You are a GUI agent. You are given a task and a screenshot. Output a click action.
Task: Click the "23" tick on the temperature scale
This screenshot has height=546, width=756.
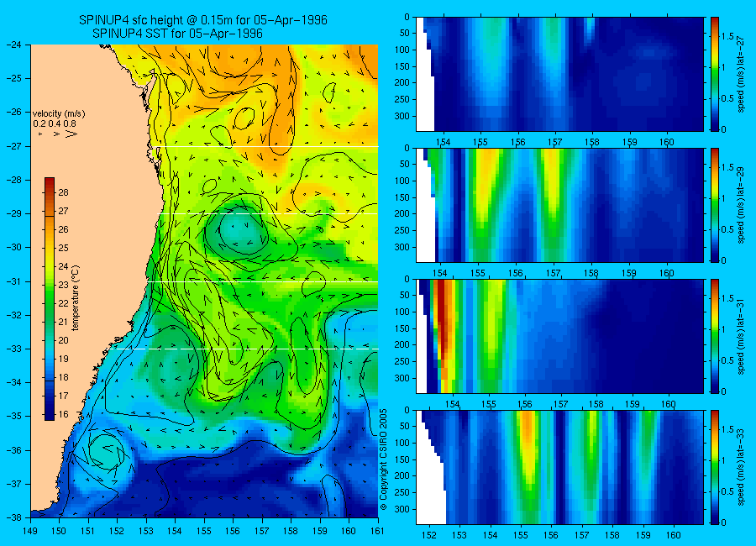coord(63,285)
